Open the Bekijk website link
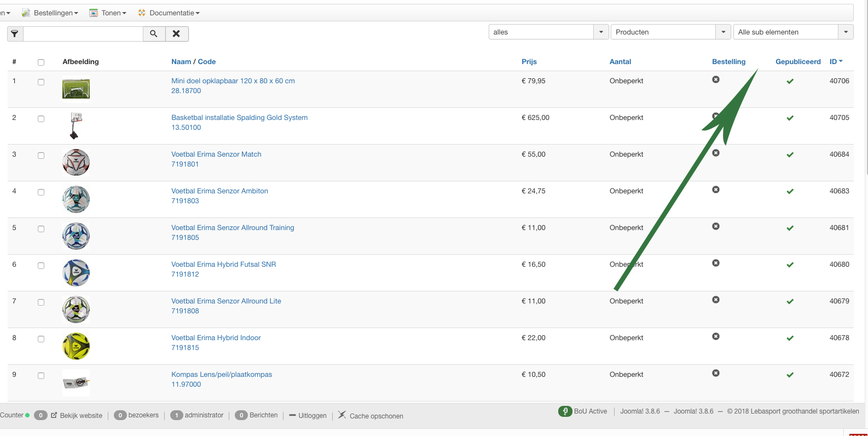 click(81, 416)
